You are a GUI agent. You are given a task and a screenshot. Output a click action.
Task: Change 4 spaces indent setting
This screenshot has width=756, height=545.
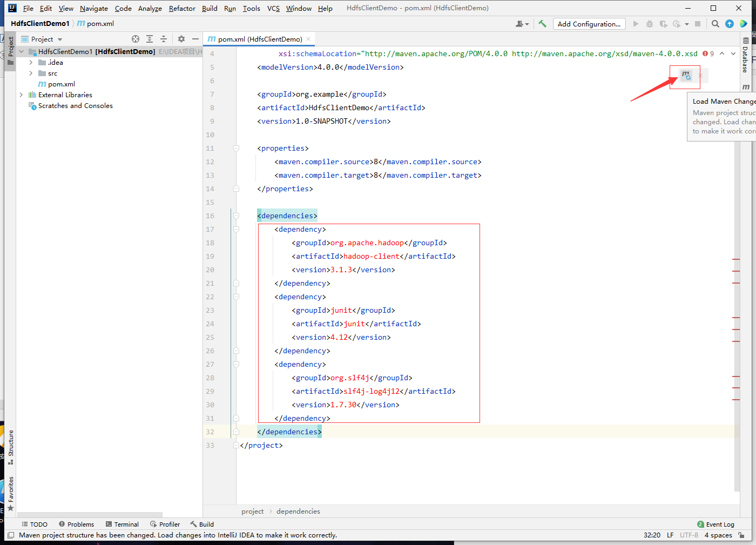click(x=718, y=535)
